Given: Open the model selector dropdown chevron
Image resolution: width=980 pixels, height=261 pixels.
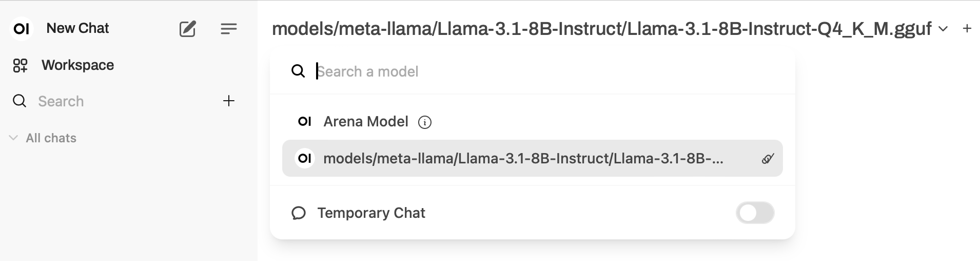Looking at the screenshot, I should click(943, 29).
